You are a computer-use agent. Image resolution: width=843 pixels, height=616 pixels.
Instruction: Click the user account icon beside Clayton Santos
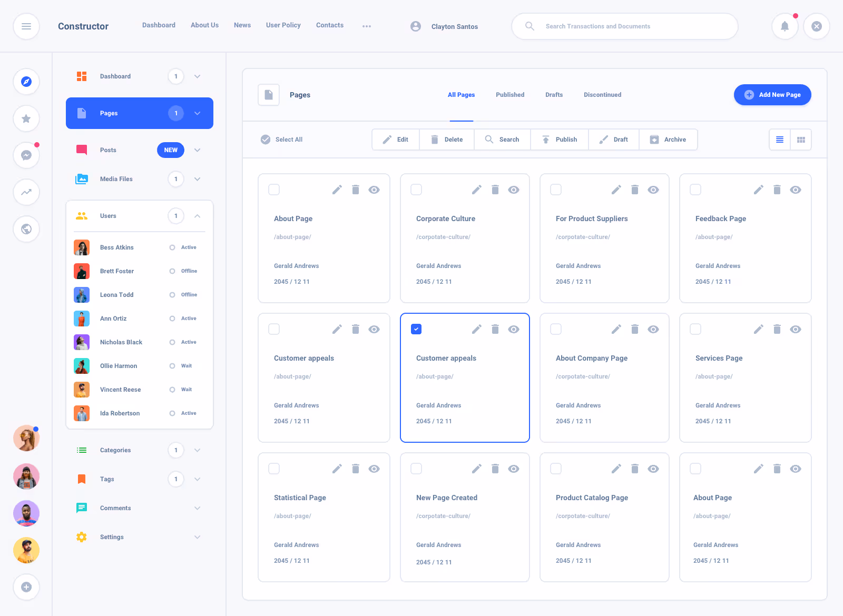tap(416, 26)
